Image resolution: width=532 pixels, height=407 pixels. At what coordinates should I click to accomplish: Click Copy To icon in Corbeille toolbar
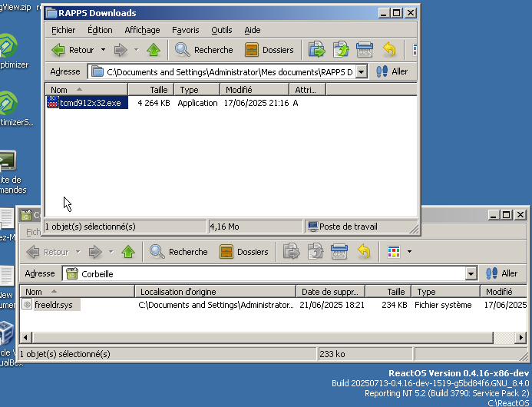(x=316, y=252)
